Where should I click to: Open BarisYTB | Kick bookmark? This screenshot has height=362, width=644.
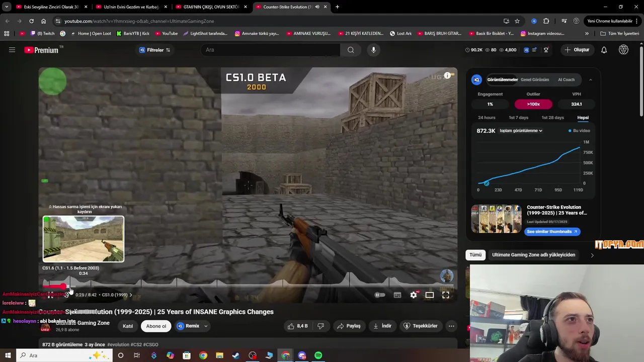point(133,34)
